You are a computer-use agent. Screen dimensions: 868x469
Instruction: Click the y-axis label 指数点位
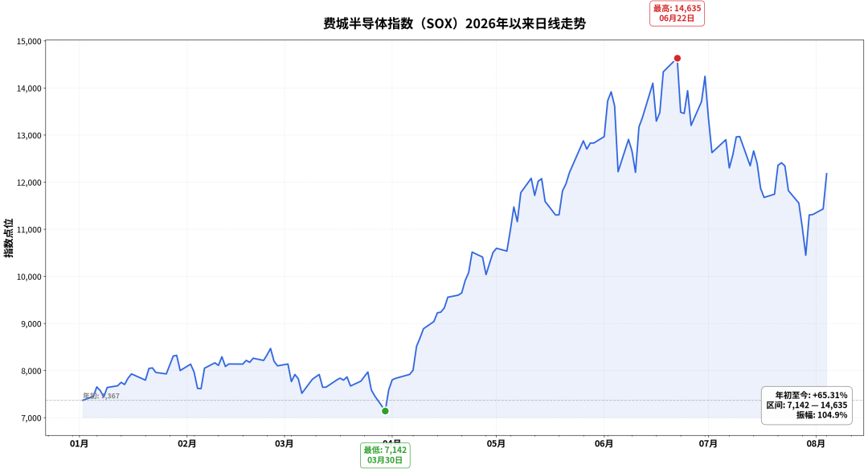8,237
